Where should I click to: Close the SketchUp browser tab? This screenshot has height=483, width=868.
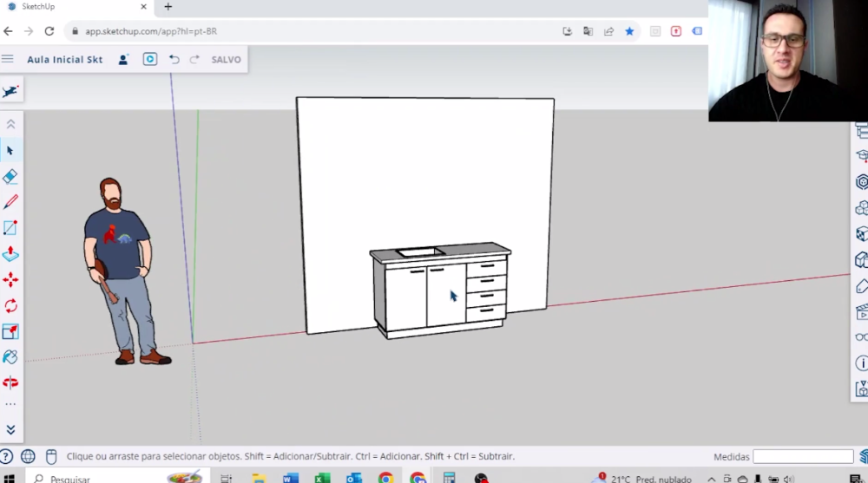[143, 7]
